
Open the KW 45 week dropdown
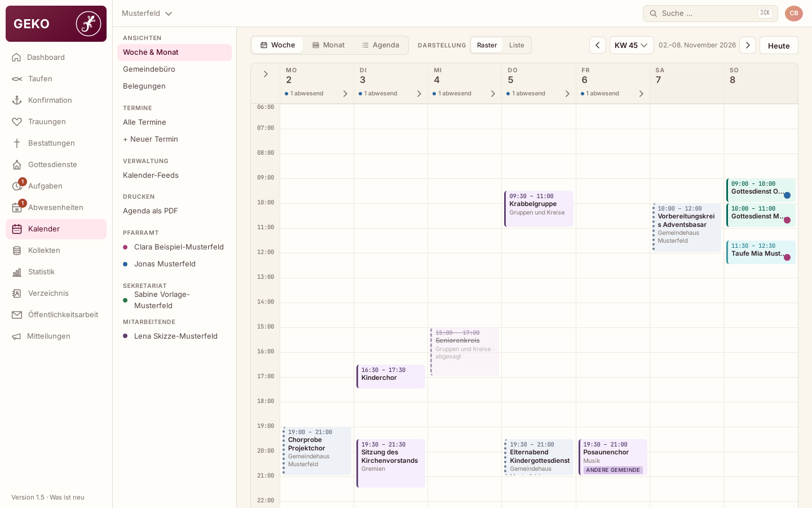[632, 45]
